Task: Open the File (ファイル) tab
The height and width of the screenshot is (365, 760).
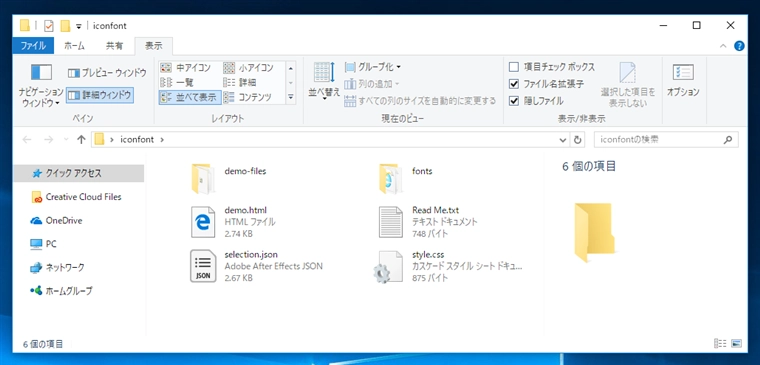Action: (33, 46)
